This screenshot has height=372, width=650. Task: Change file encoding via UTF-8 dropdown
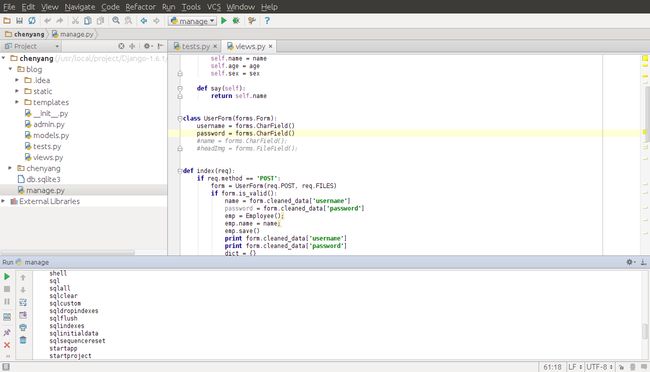coord(599,367)
